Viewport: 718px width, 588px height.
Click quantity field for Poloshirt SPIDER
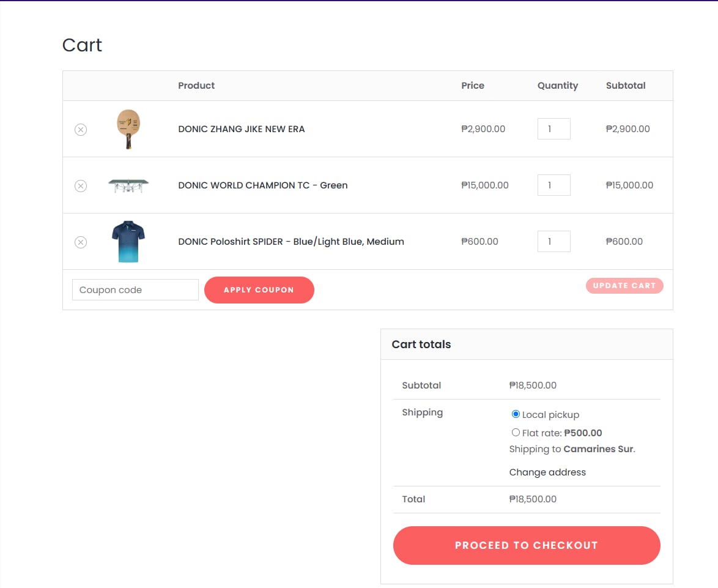[553, 241]
